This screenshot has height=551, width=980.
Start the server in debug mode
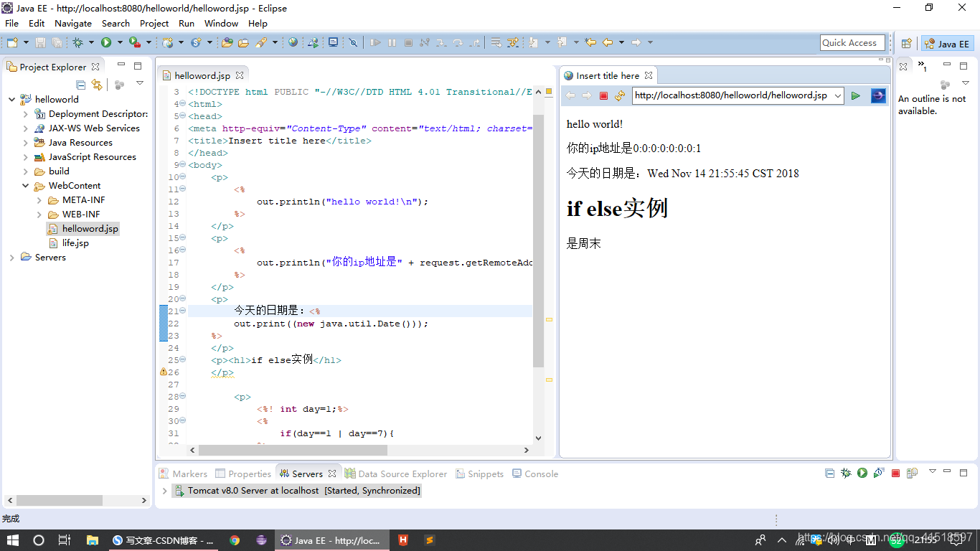pos(846,473)
